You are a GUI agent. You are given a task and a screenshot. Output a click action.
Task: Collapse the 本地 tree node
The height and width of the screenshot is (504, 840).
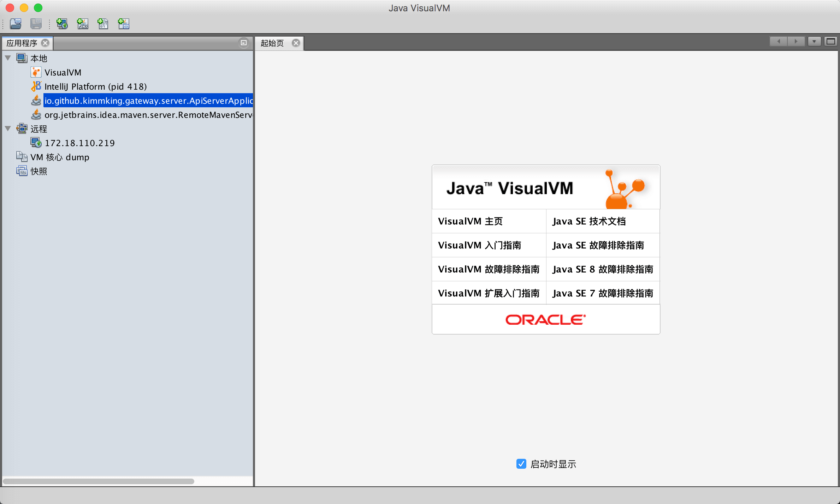click(x=8, y=58)
